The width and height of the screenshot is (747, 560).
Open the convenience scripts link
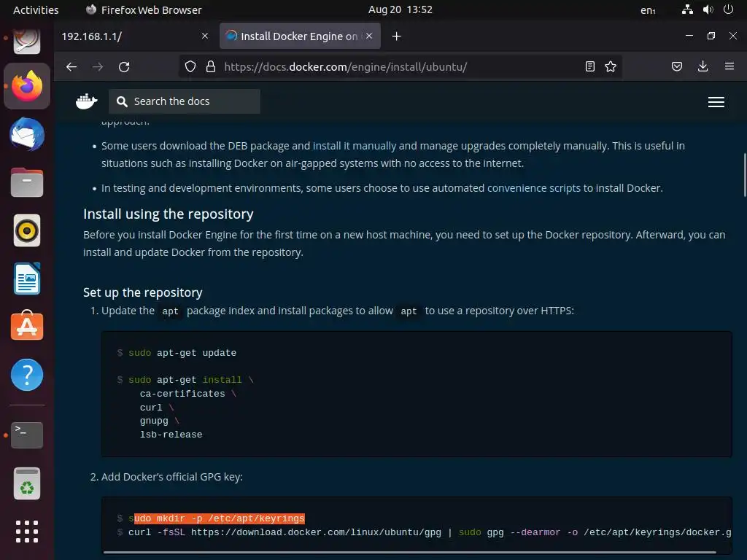click(x=533, y=188)
